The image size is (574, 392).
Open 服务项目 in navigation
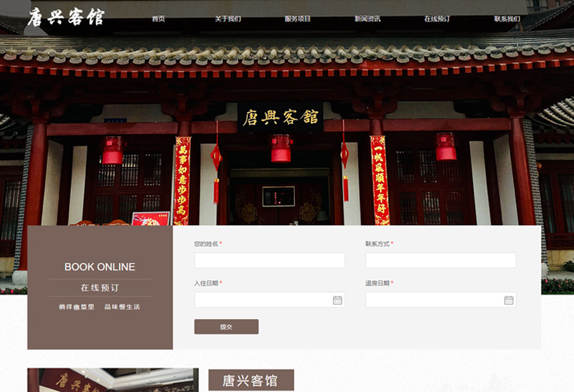(x=298, y=19)
